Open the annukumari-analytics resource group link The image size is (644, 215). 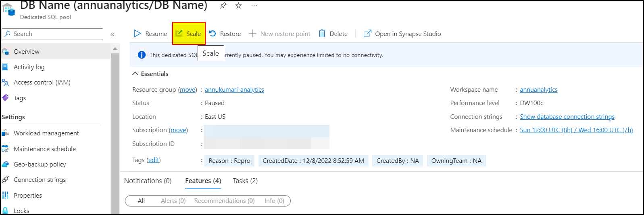click(x=234, y=90)
